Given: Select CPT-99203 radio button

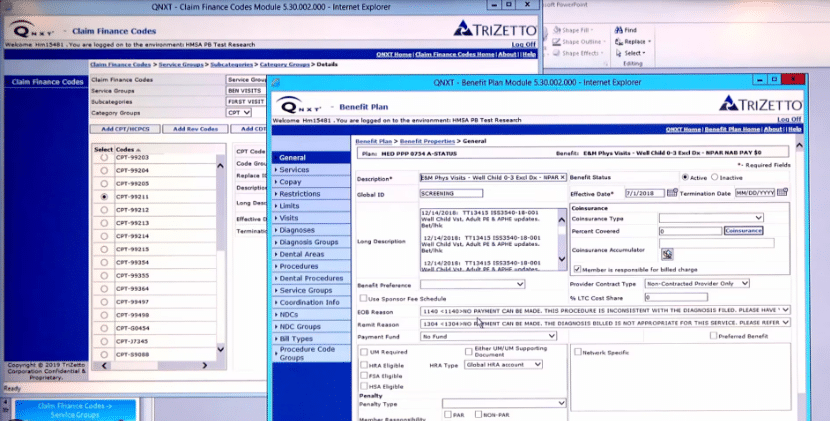Looking at the screenshot, I should coord(104,157).
